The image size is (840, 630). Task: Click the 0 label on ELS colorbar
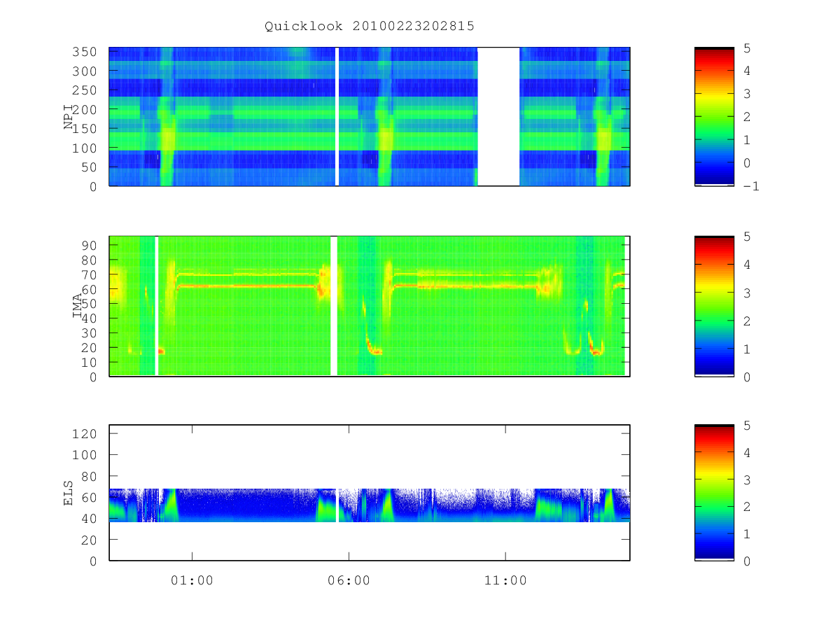coord(747,561)
